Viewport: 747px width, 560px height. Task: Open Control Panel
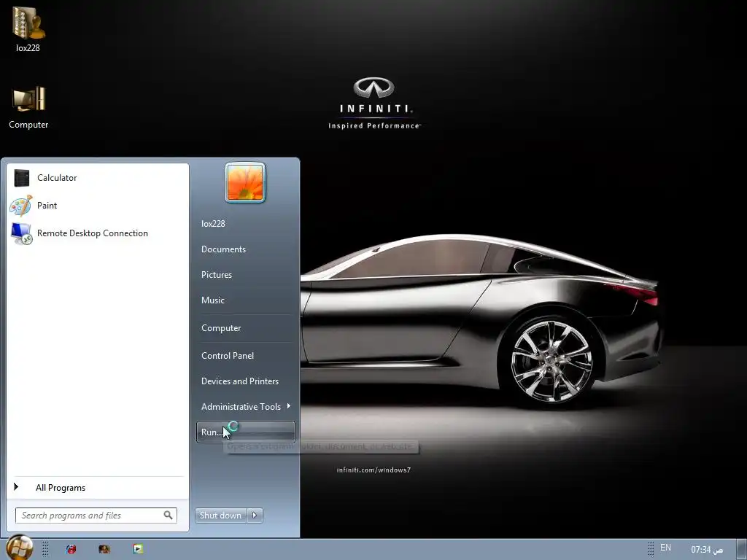coord(228,356)
